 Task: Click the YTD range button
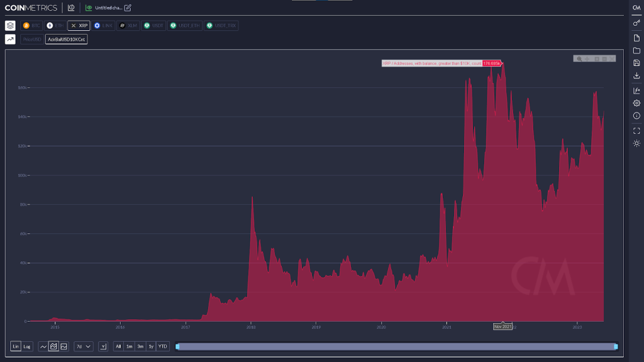point(162,346)
